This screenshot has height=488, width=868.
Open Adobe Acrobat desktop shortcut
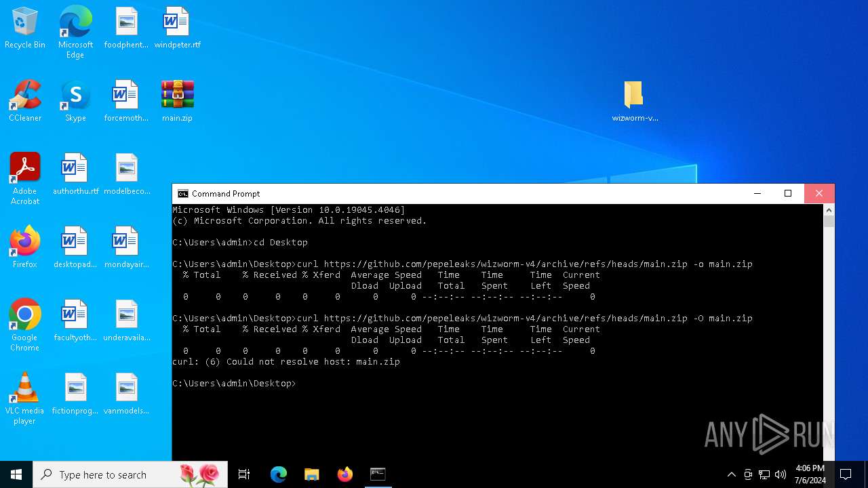25,179
